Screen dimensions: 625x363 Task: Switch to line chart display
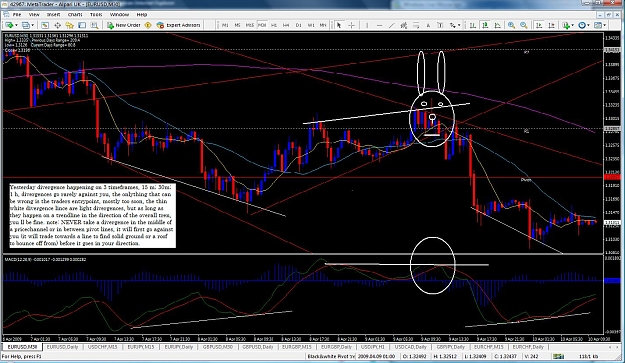click(497, 25)
